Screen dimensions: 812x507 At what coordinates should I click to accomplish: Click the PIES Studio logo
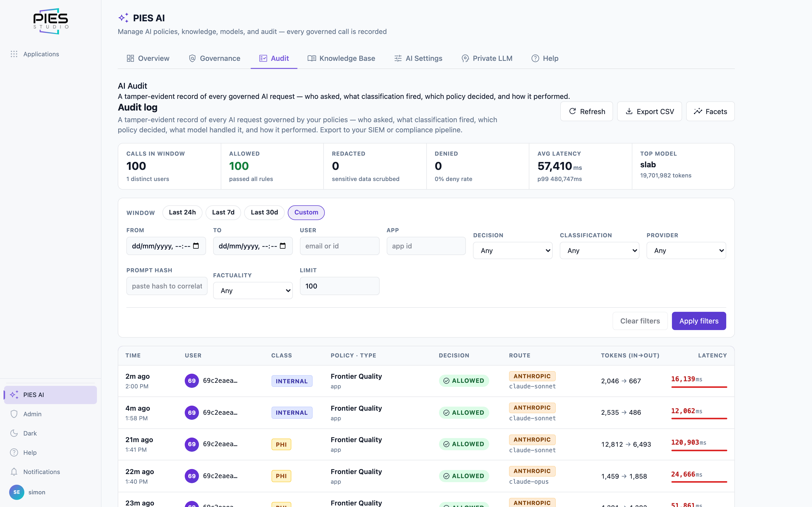[51, 21]
